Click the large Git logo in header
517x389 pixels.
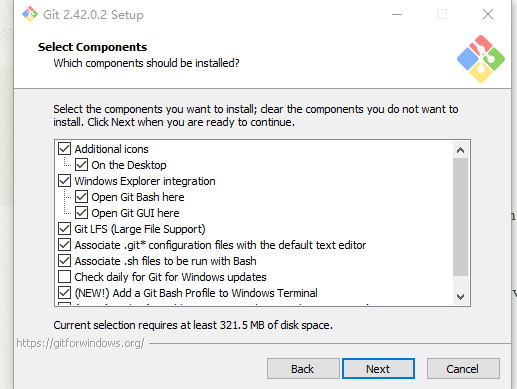pyautogui.click(x=481, y=59)
